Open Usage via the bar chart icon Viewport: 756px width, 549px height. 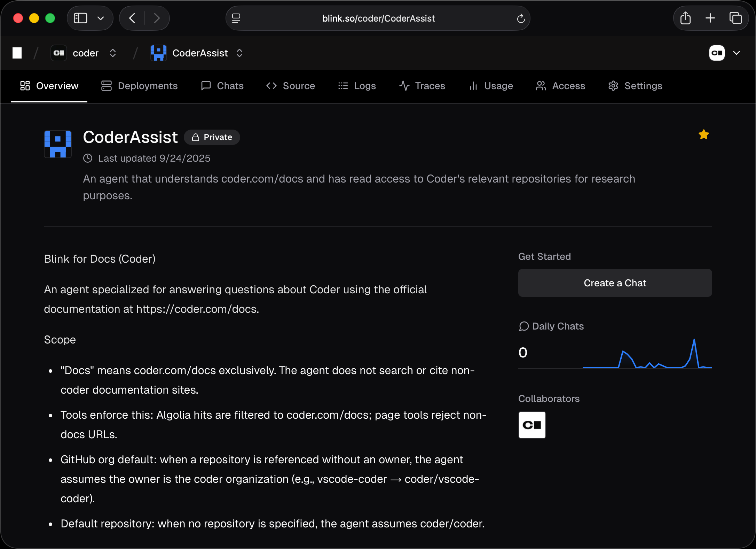click(x=473, y=86)
